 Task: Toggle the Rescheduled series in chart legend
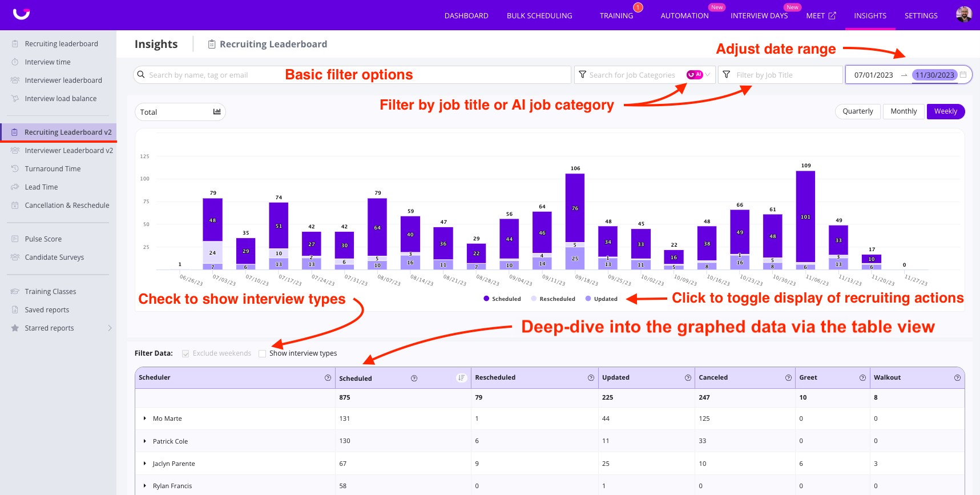[x=553, y=299]
